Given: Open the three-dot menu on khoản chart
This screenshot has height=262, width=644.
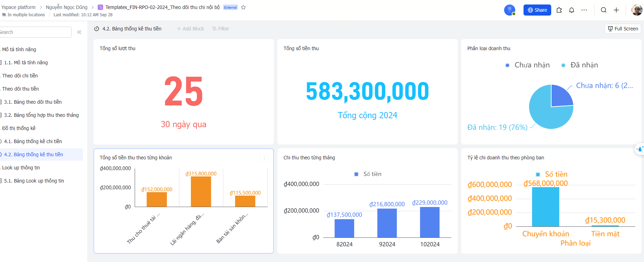Looking at the screenshot, I should click(264, 158).
